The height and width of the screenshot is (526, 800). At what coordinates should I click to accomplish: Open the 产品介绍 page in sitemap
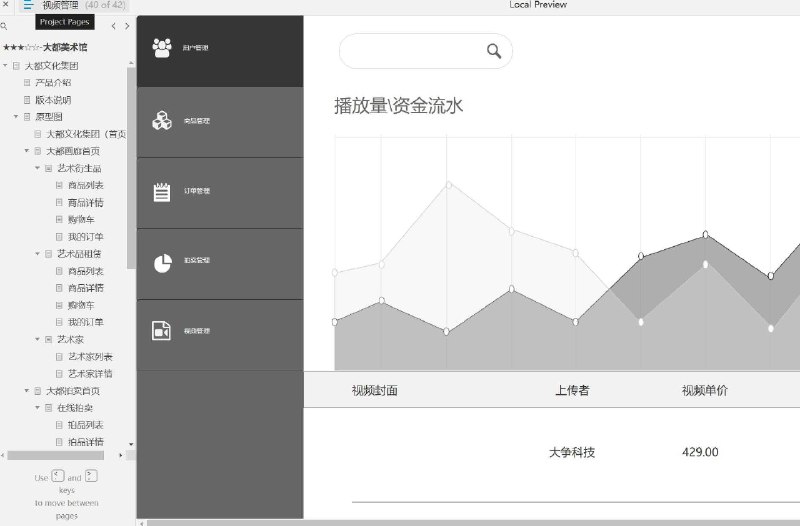(x=53, y=83)
